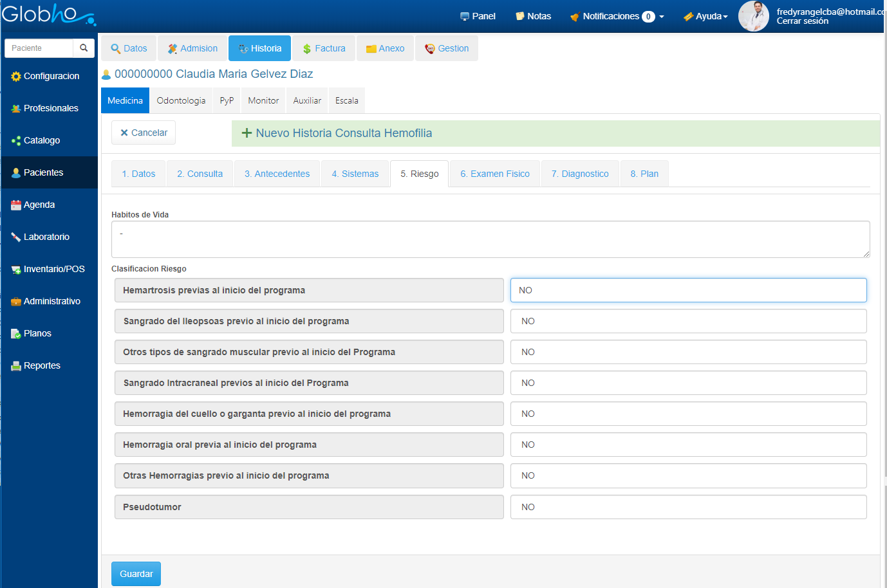887x588 pixels.
Task: Select the Odontologia tab
Action: tap(181, 101)
